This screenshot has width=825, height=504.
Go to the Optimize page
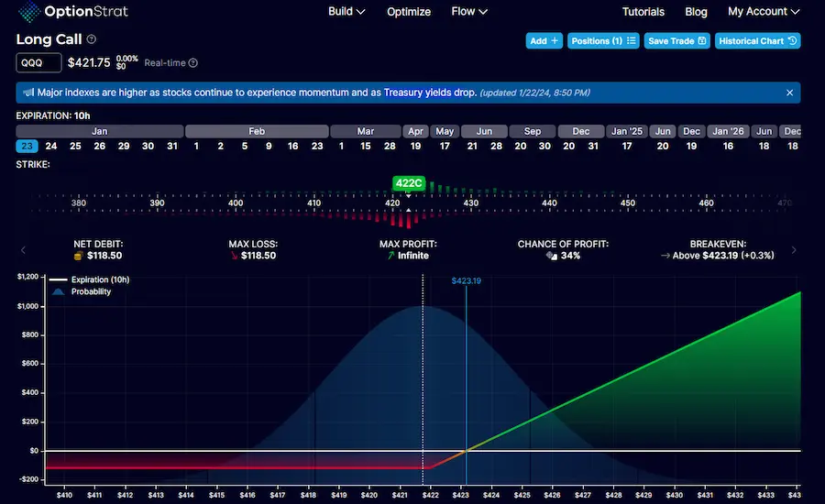point(409,12)
